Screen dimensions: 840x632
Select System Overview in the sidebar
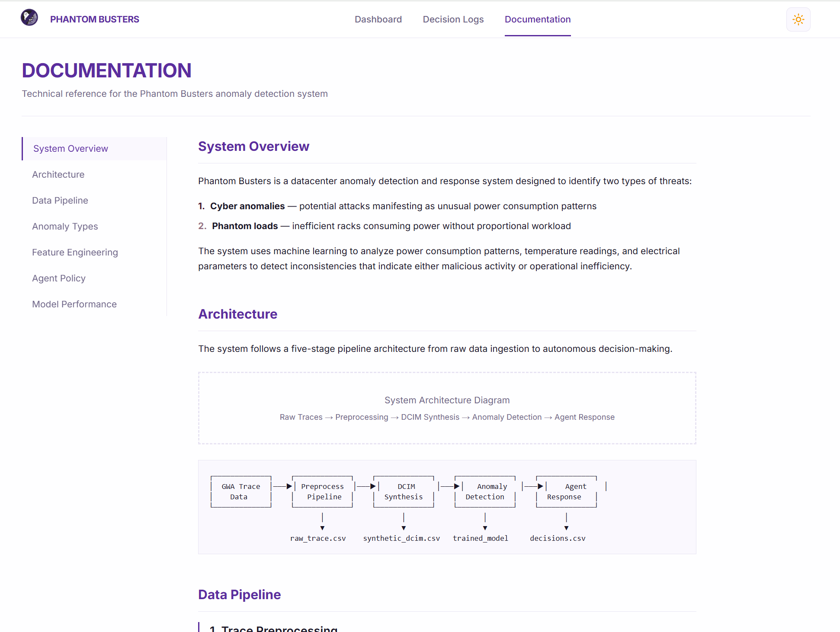tap(71, 149)
